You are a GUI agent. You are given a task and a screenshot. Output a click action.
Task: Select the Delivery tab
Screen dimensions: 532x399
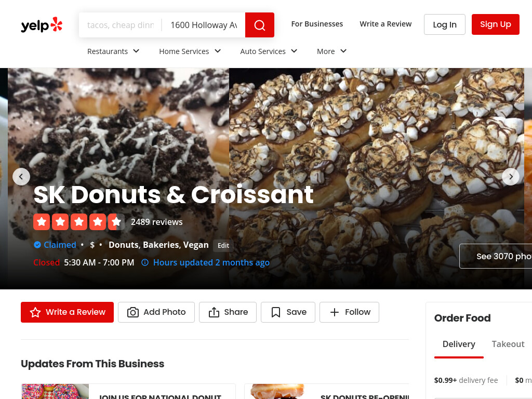click(x=459, y=344)
